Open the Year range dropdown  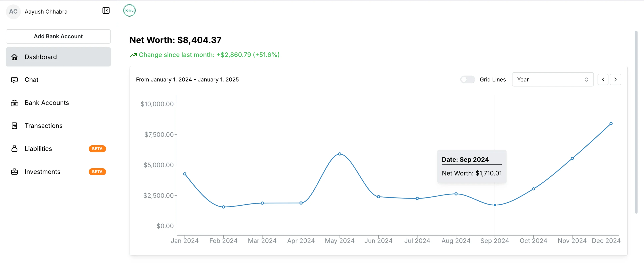coord(552,79)
